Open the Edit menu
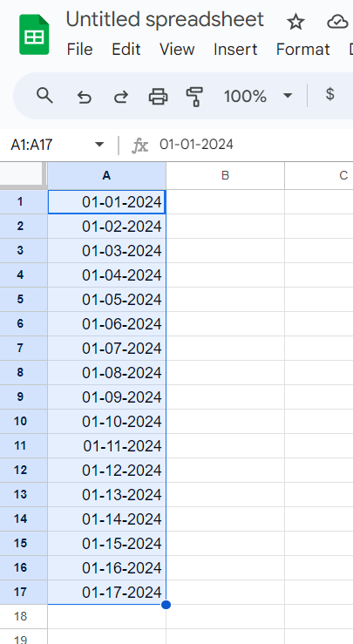The width and height of the screenshot is (353, 644). (126, 50)
